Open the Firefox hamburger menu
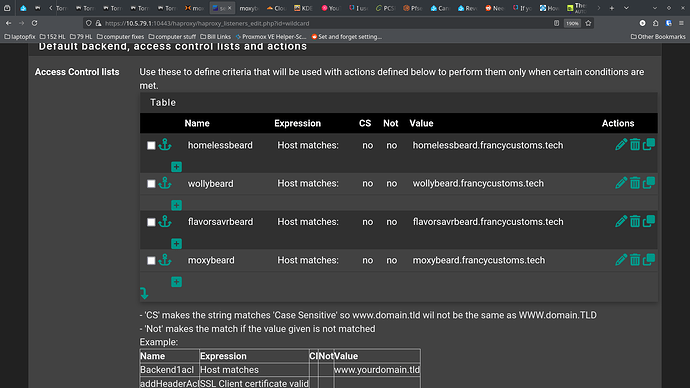The width and height of the screenshot is (690, 388). click(681, 23)
